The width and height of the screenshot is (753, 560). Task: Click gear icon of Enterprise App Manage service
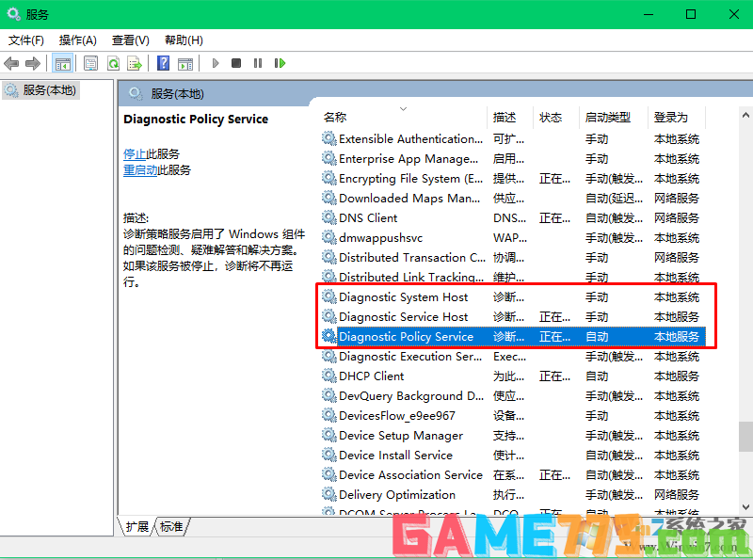(328, 158)
